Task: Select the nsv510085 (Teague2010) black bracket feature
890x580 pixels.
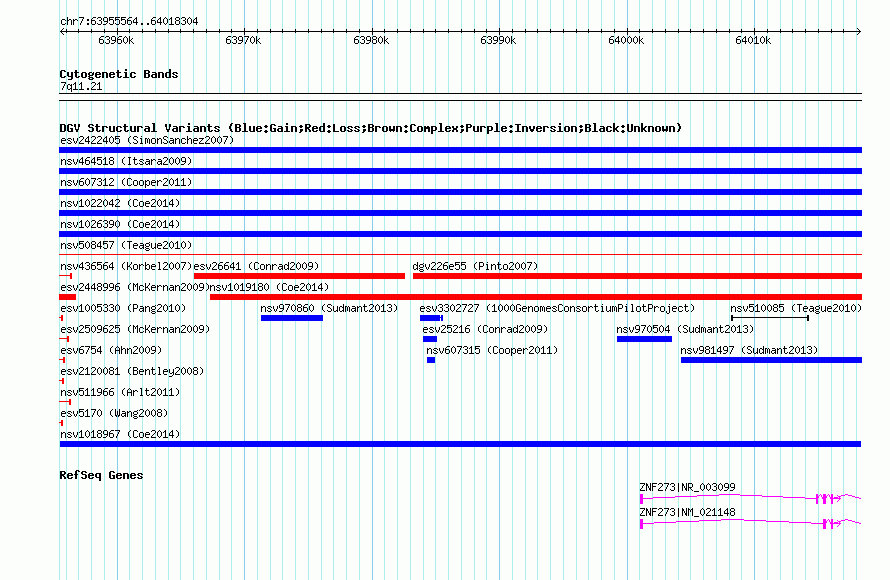Action: (770, 318)
